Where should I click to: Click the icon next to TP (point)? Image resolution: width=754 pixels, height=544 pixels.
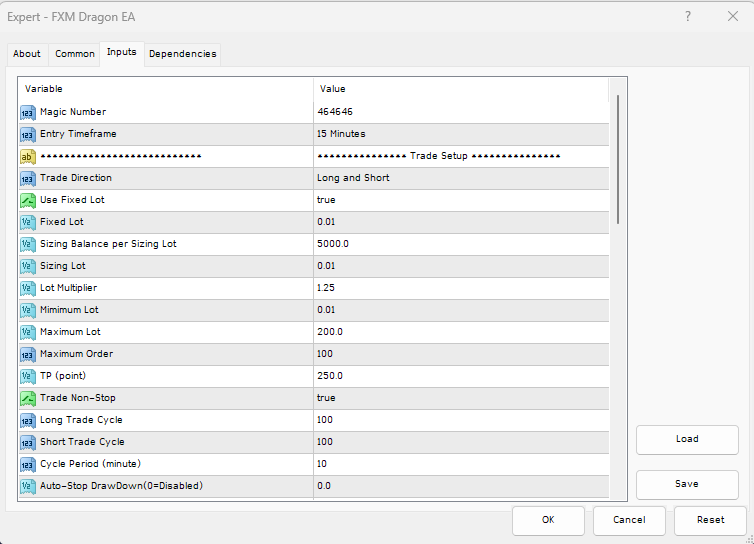click(x=28, y=377)
